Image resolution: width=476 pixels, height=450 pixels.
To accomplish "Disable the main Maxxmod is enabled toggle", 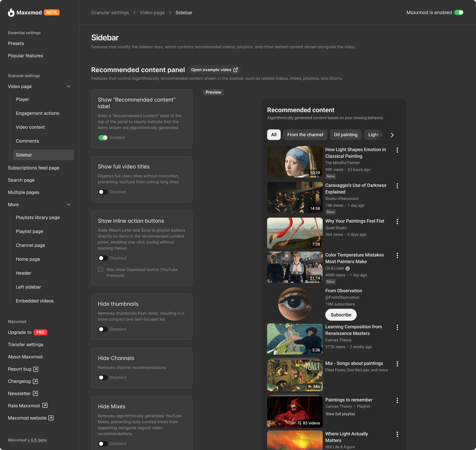I will (x=458, y=12).
